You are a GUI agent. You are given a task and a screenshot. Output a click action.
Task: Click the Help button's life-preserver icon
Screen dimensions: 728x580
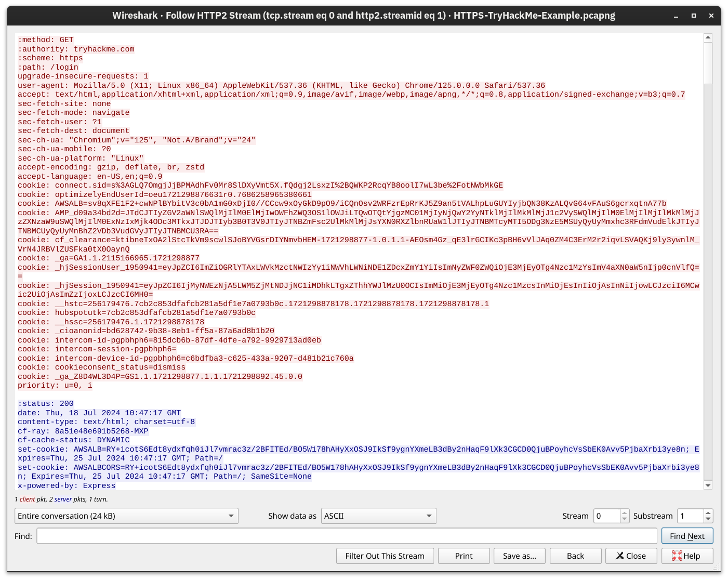point(677,556)
